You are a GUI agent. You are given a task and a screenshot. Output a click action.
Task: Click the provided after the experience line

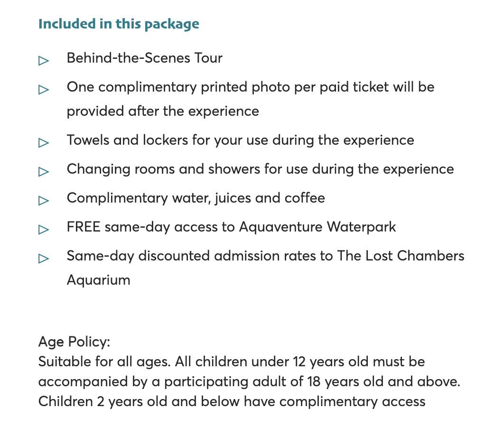(x=163, y=111)
